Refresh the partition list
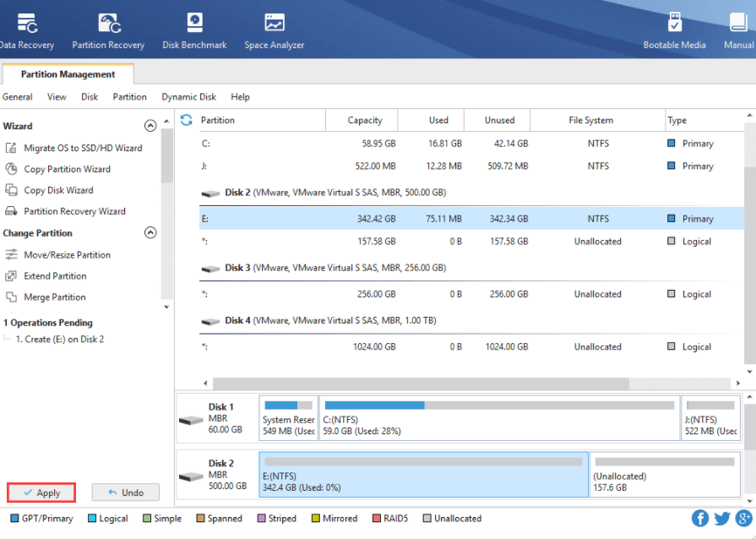Screen dimensions: 756x539 pos(185,119)
